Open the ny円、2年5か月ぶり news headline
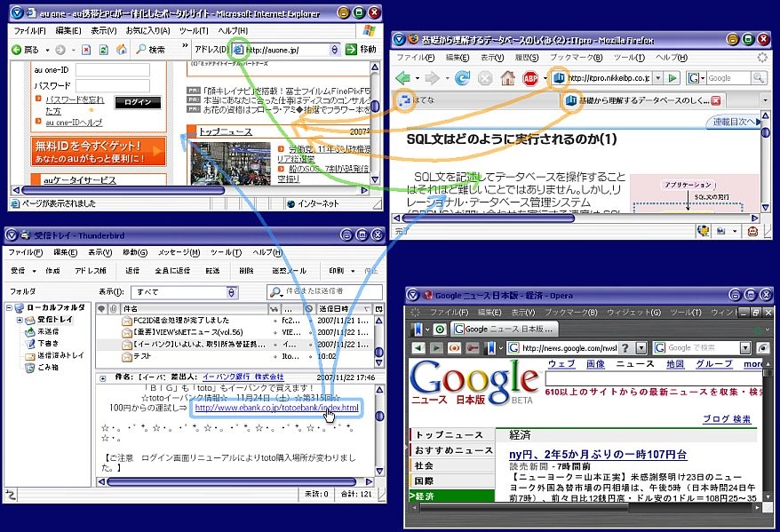This screenshot has width=780, height=532. coord(598,454)
